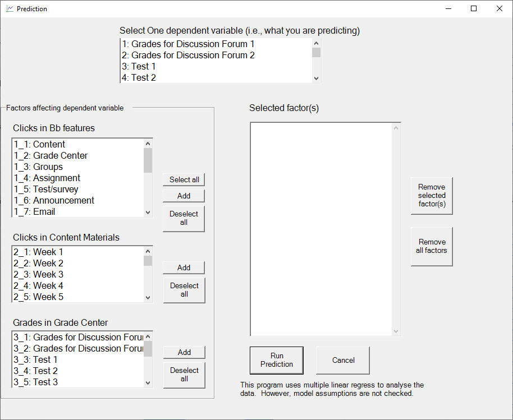The height and width of the screenshot is (420, 513).
Task: Click up arrow of dependent variable list scrollbar
Action: point(316,43)
